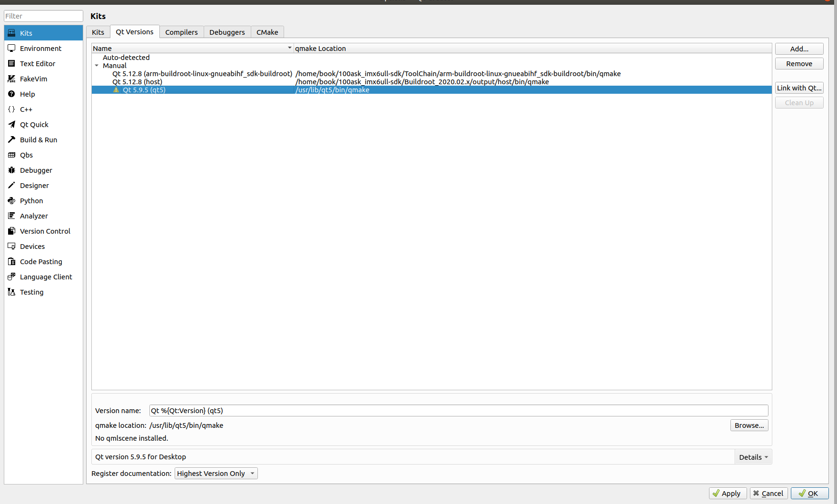This screenshot has width=837, height=504.
Task: Open the C++ braces icon
Action: point(11,109)
